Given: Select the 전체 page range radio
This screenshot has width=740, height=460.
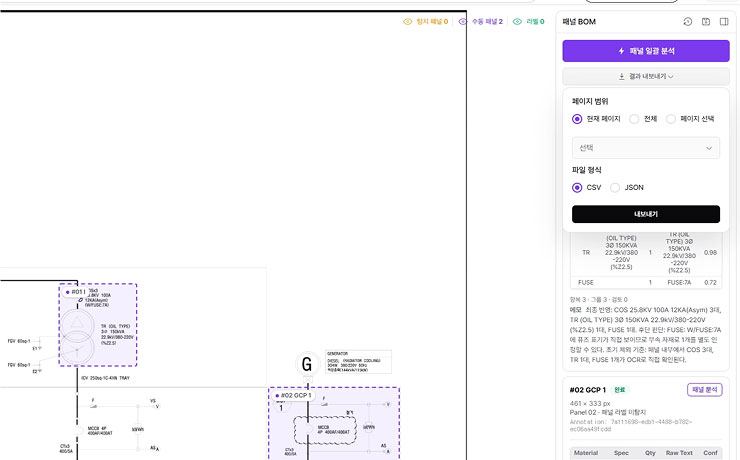Looking at the screenshot, I should [x=634, y=119].
